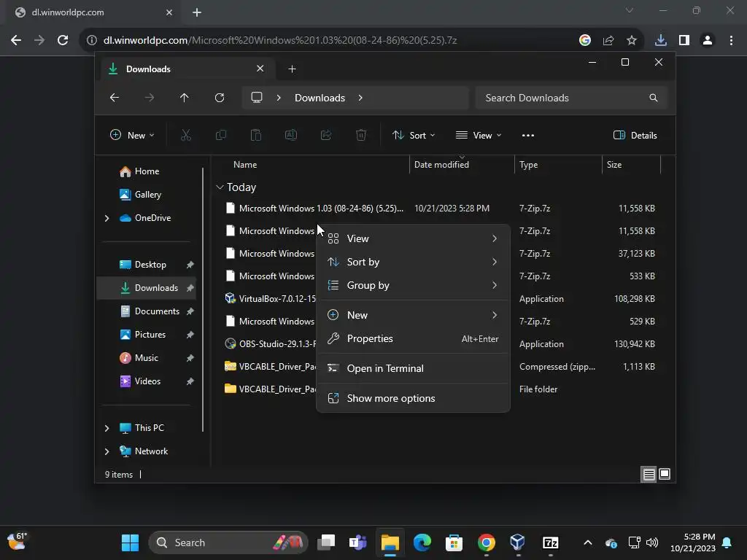Open Chrome side panel icon
This screenshot has width=747, height=560.
pyautogui.click(x=684, y=40)
